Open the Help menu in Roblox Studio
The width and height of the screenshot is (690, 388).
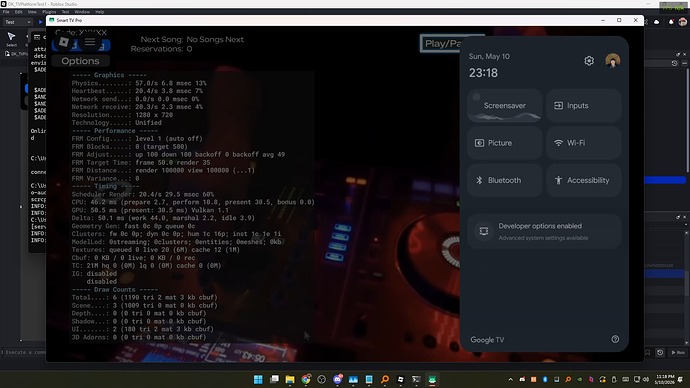(x=100, y=12)
